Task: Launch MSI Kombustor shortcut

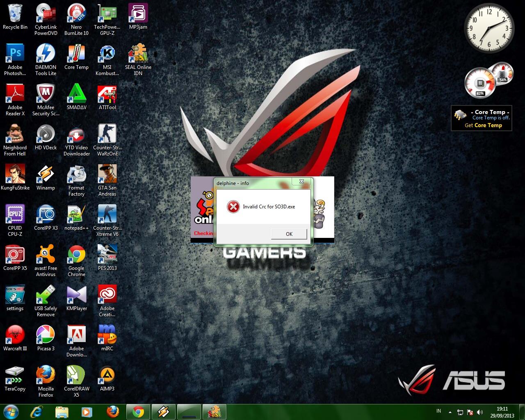Action: point(107,59)
